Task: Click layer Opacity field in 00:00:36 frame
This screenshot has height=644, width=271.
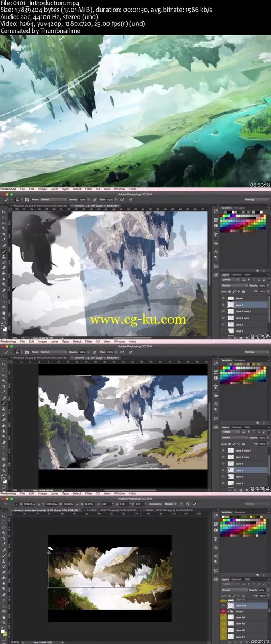Action: pyautogui.click(x=262, y=286)
